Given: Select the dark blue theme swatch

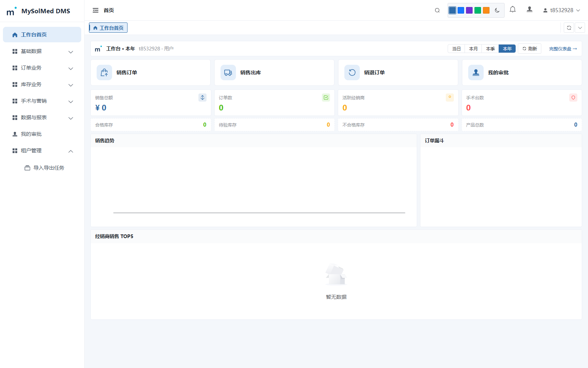Looking at the screenshot, I should (x=452, y=10).
